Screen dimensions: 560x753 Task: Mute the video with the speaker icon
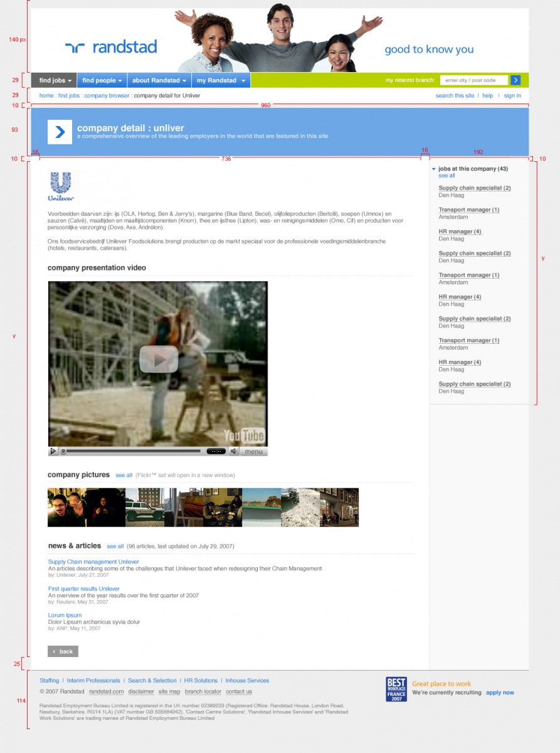[x=233, y=451]
